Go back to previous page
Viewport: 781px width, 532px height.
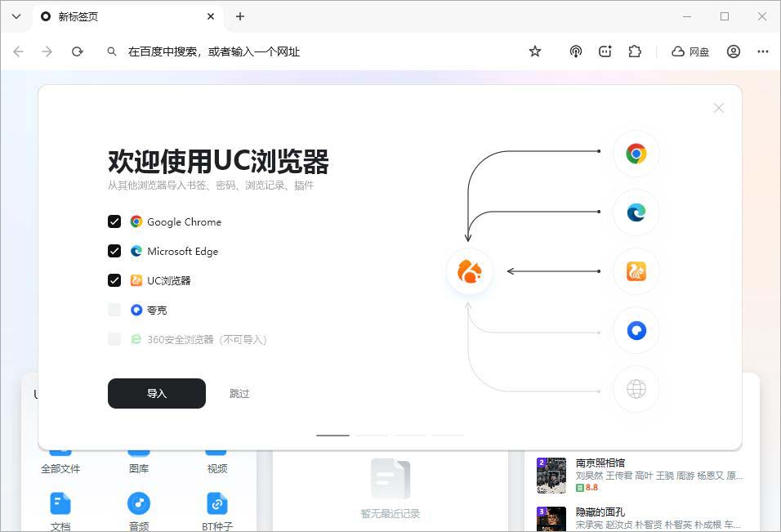[19, 51]
